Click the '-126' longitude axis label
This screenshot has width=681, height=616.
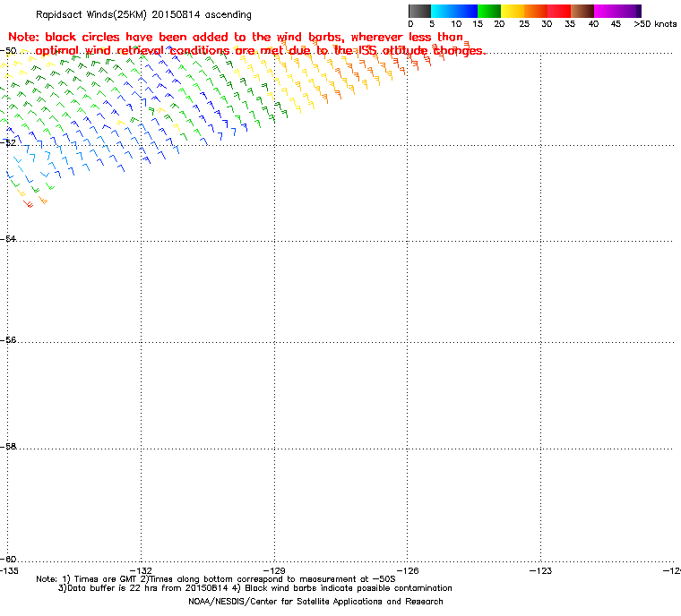coord(408,570)
